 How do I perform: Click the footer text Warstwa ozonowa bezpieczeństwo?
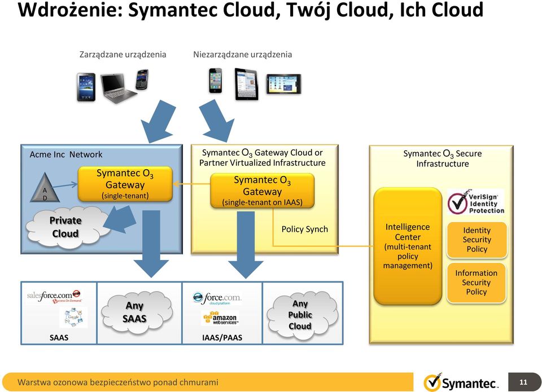118,382
